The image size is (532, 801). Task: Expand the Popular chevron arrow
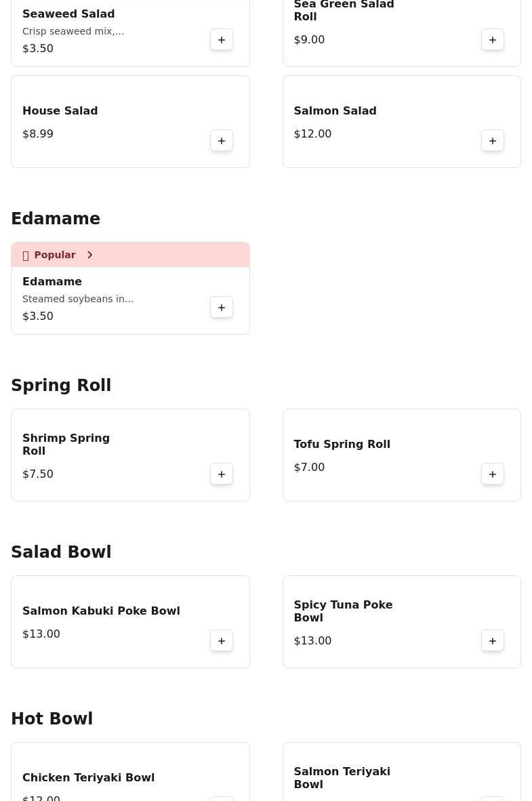(x=89, y=255)
